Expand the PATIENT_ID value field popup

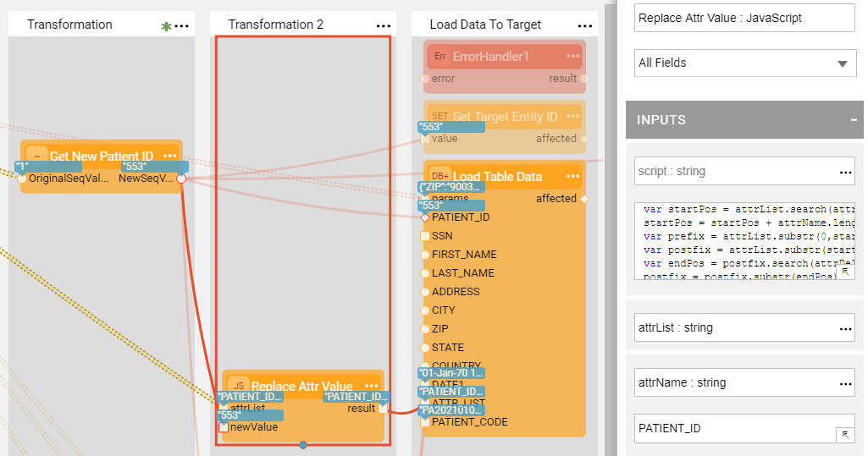point(844,434)
